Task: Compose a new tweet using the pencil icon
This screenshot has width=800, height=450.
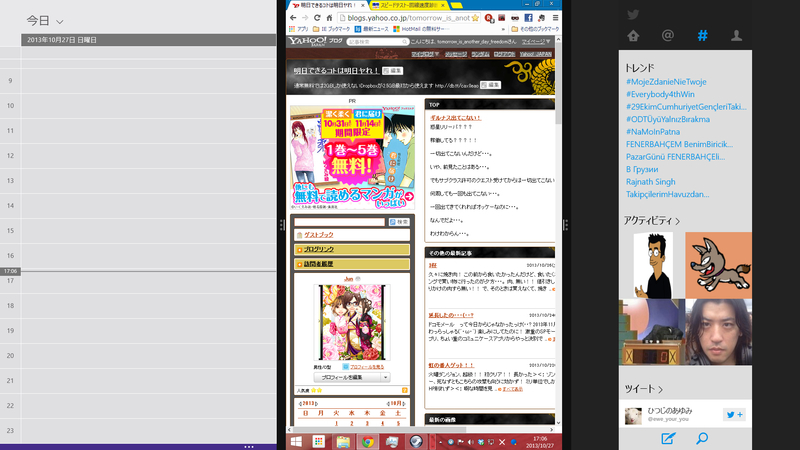Action: (668, 438)
